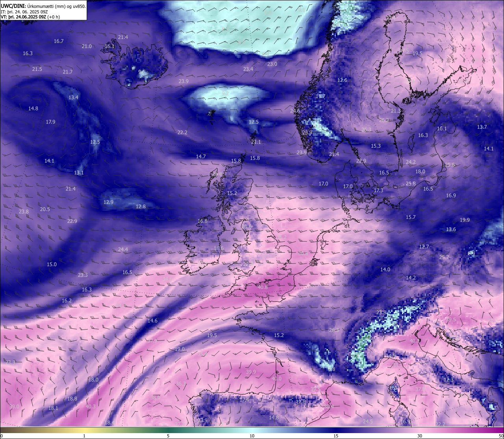This screenshot has height=439, width=504.
Task: Click the map value 11.8
Action: 300,402
